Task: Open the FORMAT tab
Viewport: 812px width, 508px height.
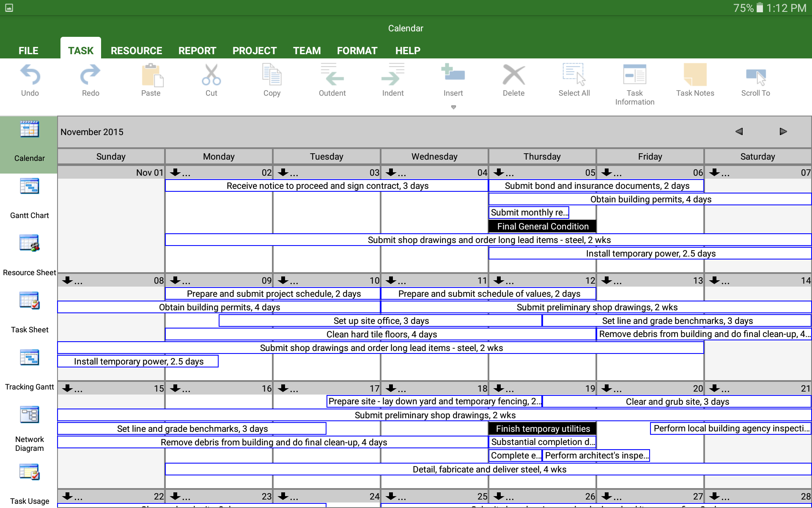Action: (x=357, y=51)
